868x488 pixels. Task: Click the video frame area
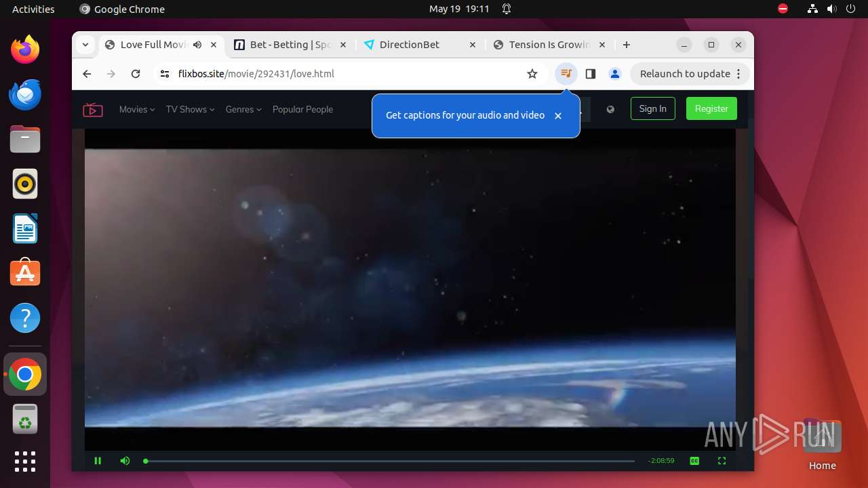(x=410, y=288)
